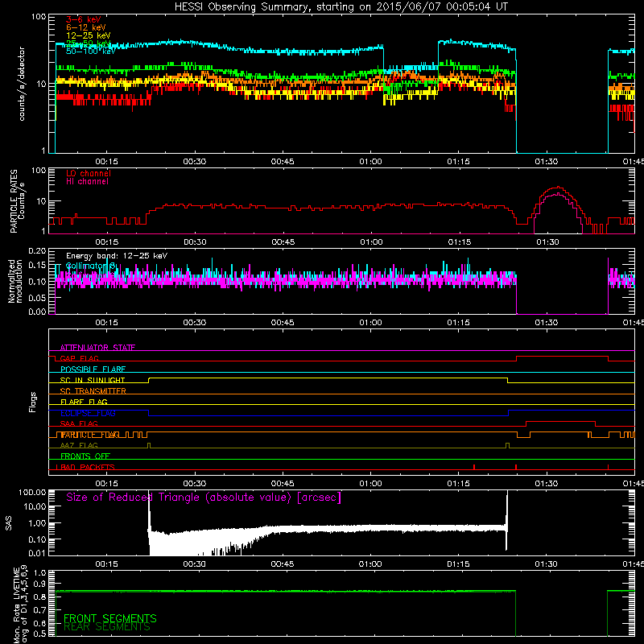Click the SAS axis title
This screenshot has height=644, width=644.
point(9,523)
